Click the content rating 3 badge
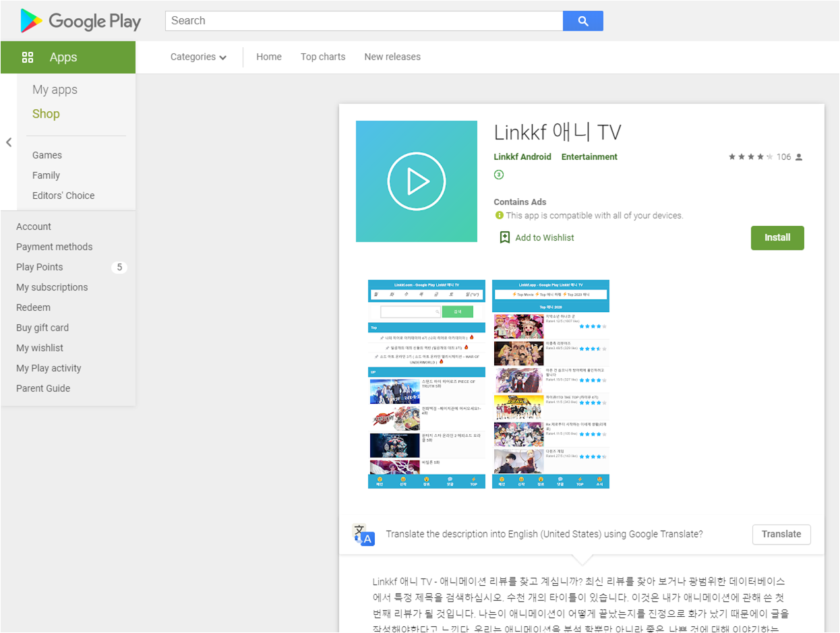 (x=499, y=175)
